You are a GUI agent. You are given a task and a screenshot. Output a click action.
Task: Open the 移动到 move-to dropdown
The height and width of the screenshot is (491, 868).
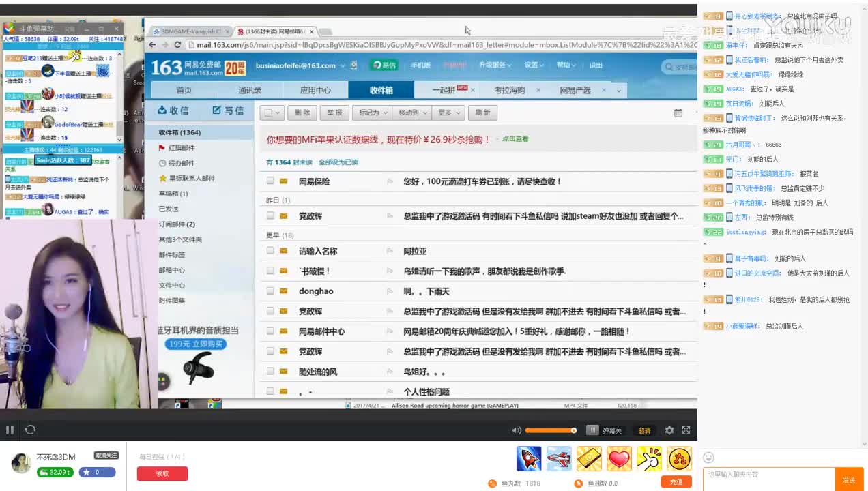[x=413, y=113]
